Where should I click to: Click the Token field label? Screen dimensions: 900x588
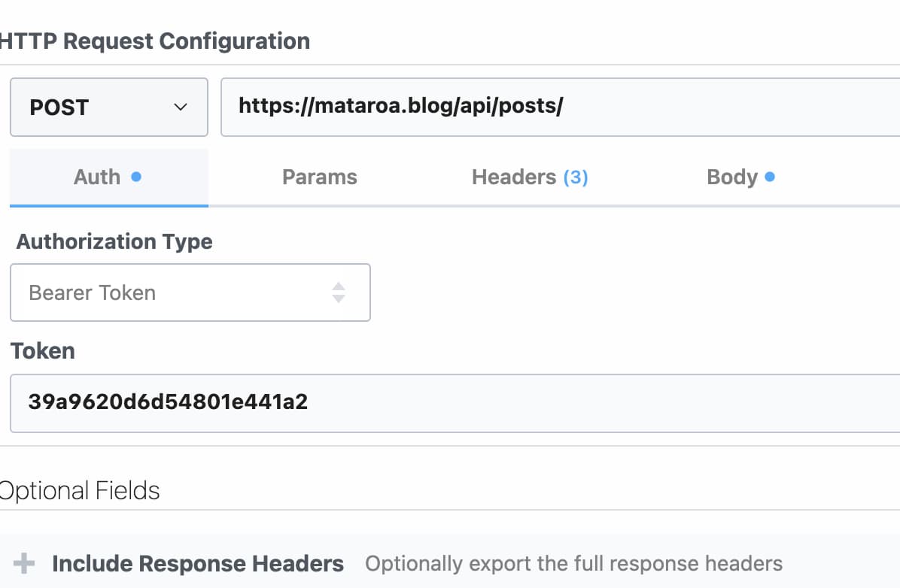point(42,350)
